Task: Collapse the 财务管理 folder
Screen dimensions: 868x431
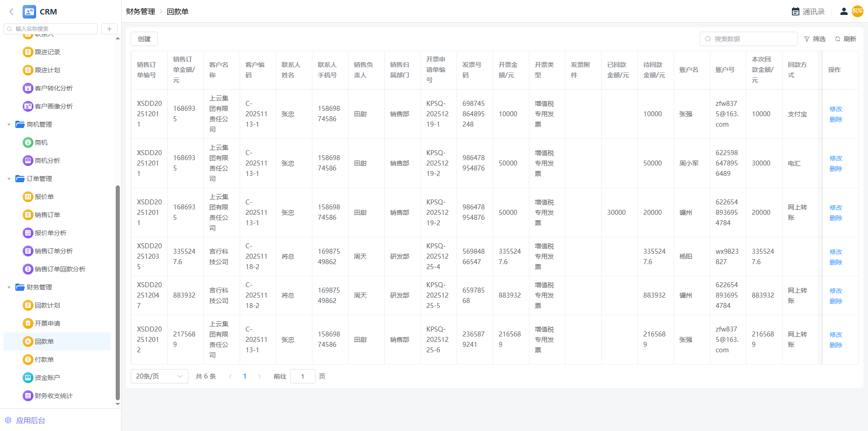Action: pos(9,287)
